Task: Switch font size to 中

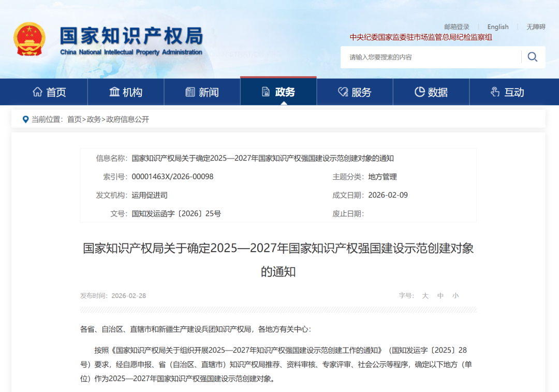Action: 440,295
